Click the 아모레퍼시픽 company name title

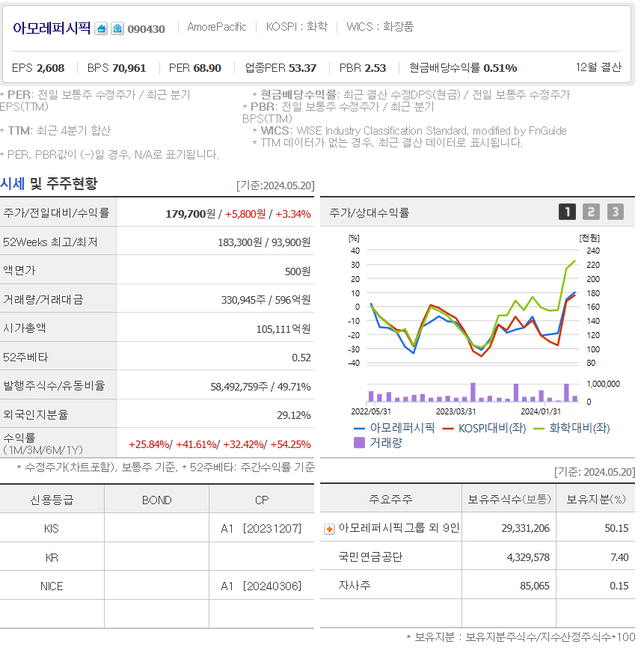coord(52,28)
